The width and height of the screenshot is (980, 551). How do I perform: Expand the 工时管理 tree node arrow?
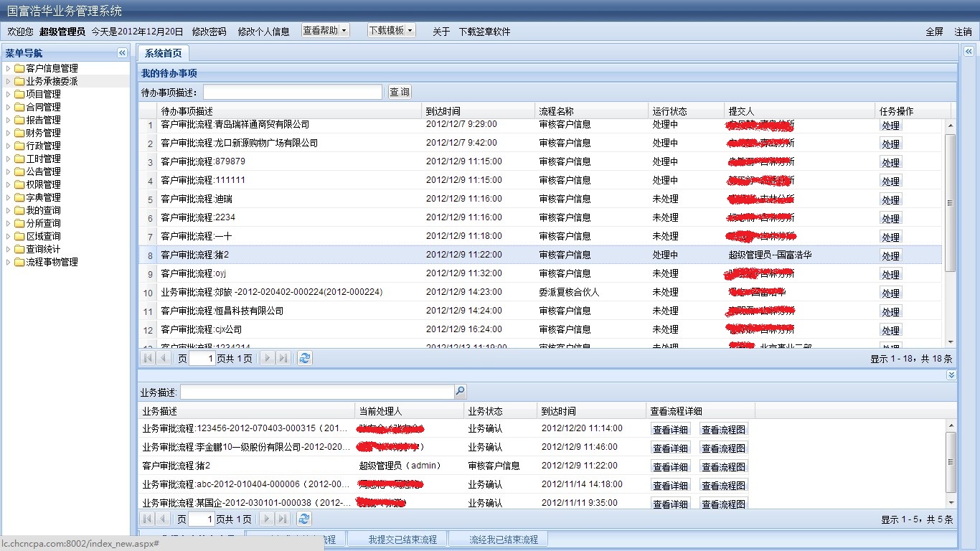(8, 159)
